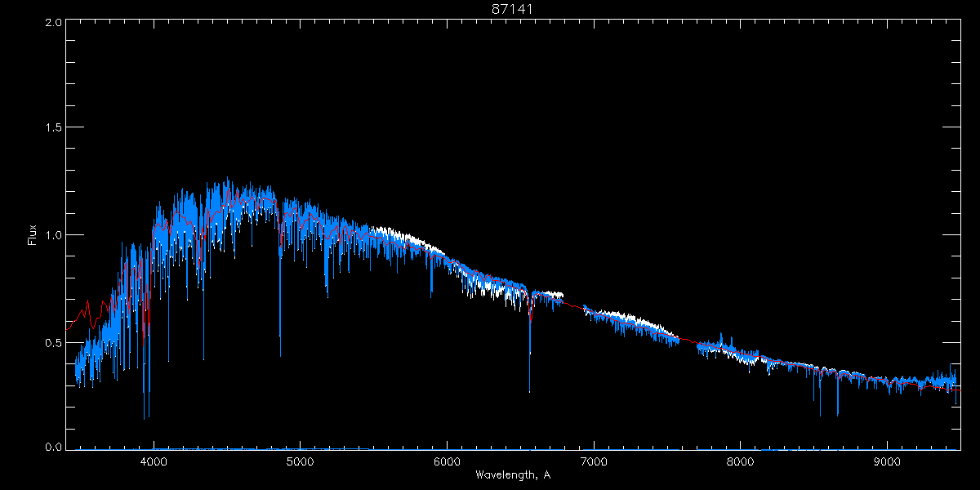980x490 pixels.
Task: Select the 5000 wavelength tick label
Action: [301, 461]
